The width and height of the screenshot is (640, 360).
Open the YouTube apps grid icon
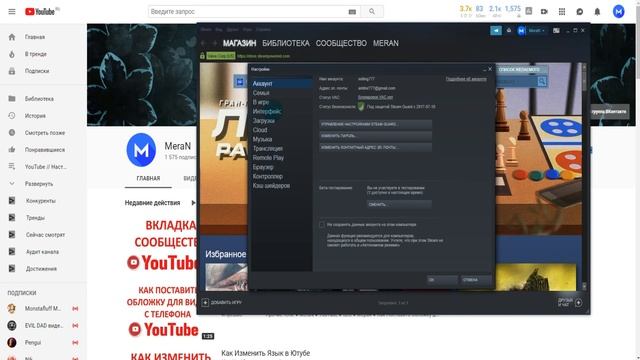(x=562, y=11)
